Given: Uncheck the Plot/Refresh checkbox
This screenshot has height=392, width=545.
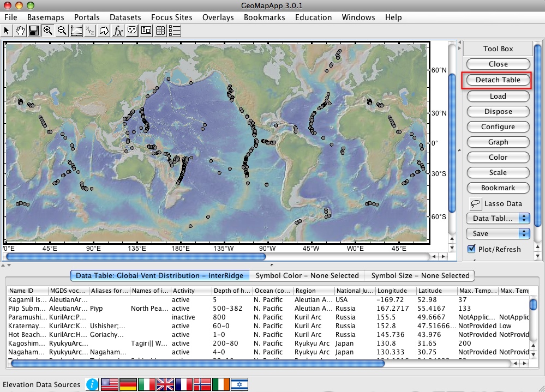Looking at the screenshot, I should pos(471,249).
